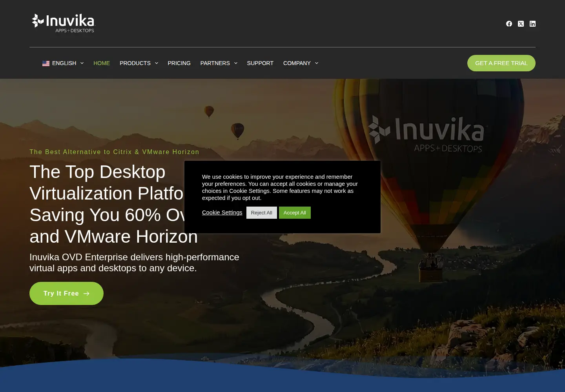Accept all cookies
Image resolution: width=565 pixels, height=392 pixels.
coord(295,212)
